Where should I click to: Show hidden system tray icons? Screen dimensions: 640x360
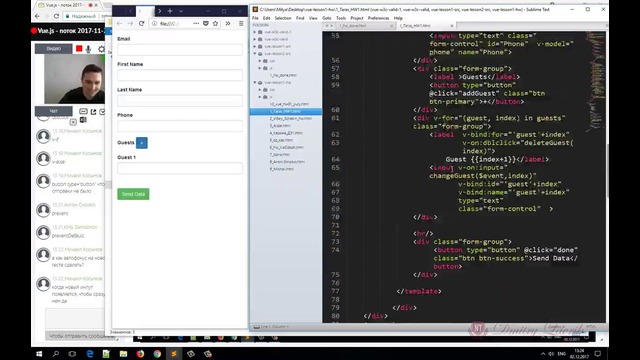pyautogui.click(x=543, y=354)
